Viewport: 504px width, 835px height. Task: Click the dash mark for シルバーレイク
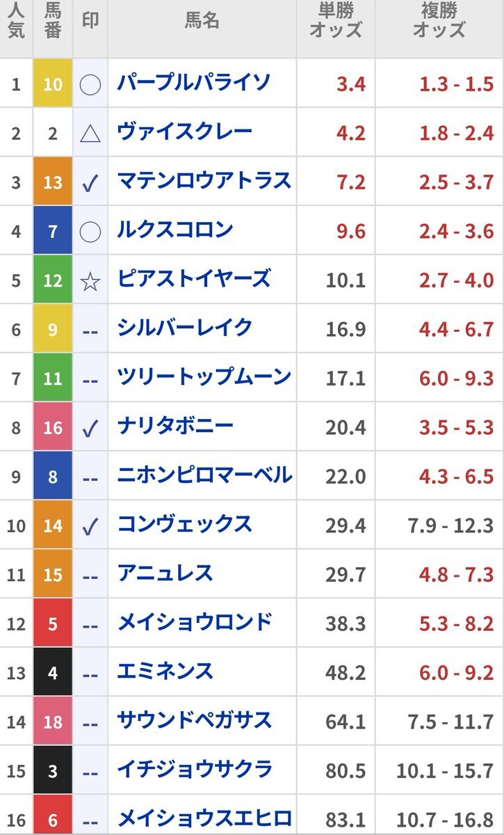90,331
